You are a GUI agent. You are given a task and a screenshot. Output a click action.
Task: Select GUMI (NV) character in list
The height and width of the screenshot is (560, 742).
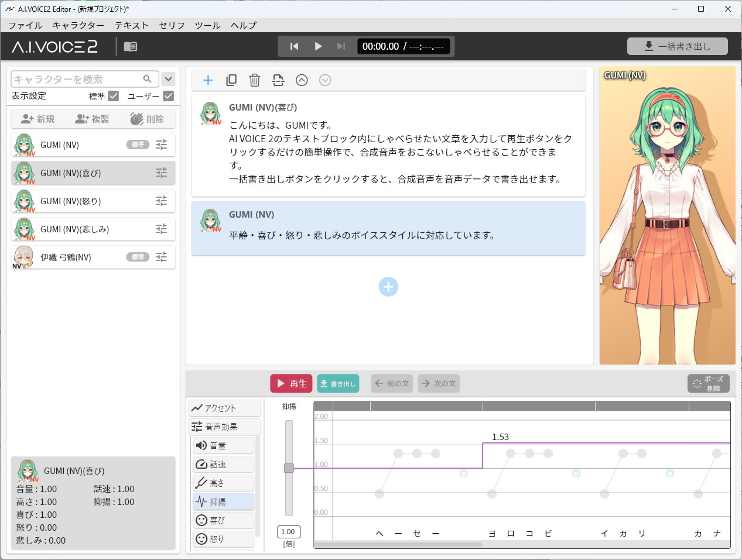(x=93, y=145)
